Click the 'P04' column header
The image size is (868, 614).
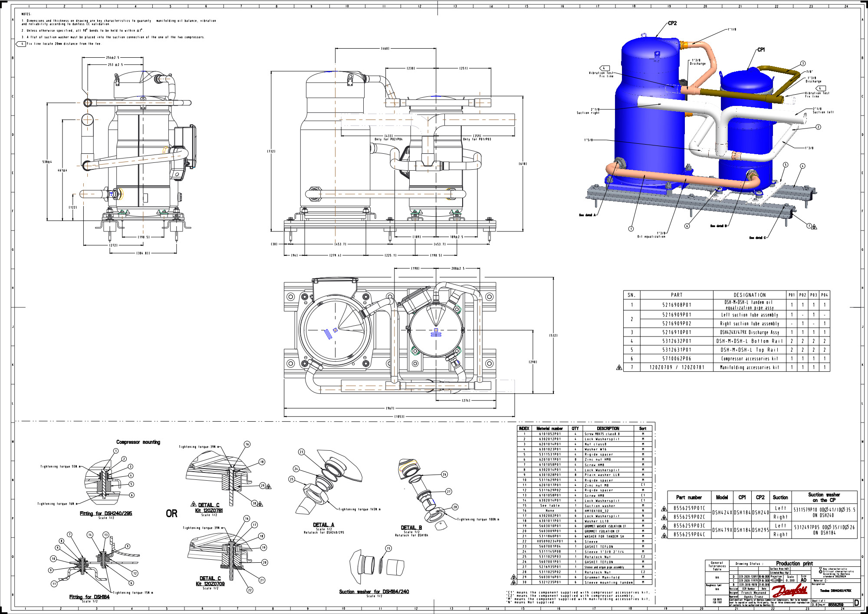click(825, 295)
